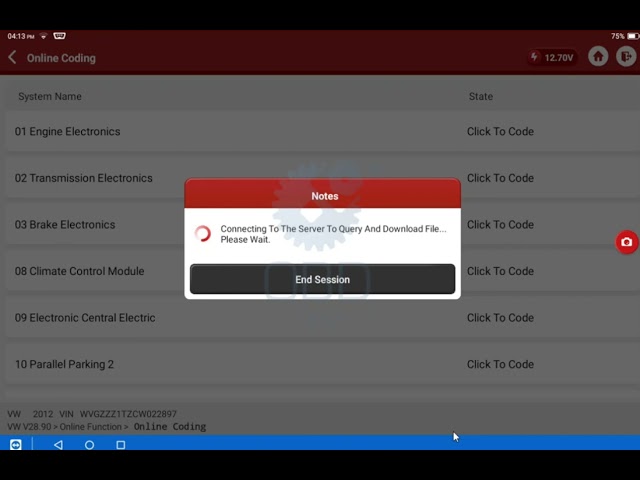This screenshot has height=480, width=640.
Task: Tap the battery level icon
Action: pyautogui.click(x=633, y=36)
